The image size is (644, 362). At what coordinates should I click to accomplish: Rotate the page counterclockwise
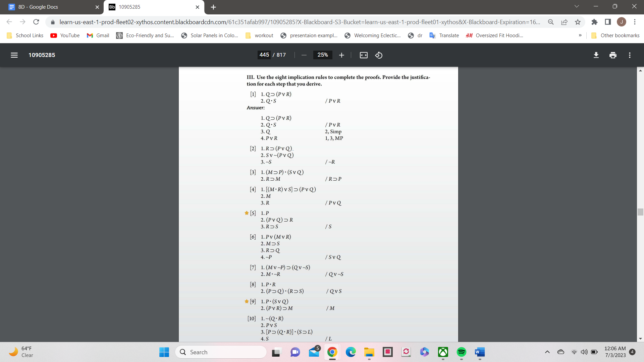click(379, 55)
